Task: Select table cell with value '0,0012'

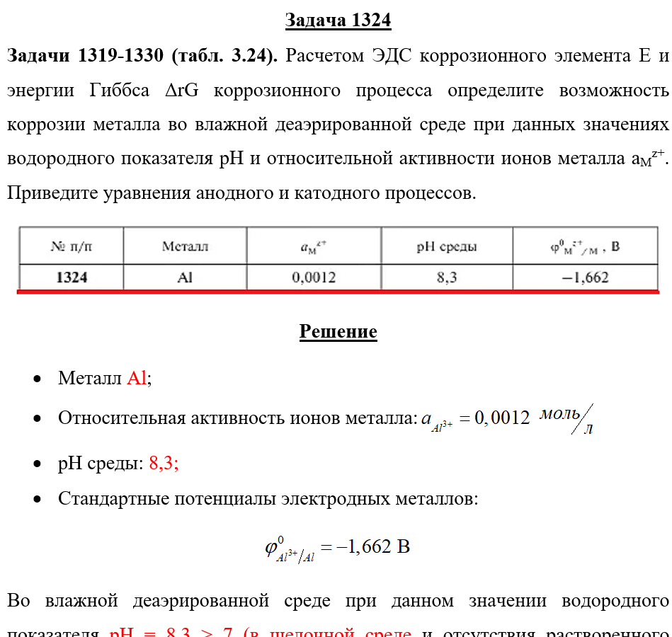Action: (x=314, y=277)
